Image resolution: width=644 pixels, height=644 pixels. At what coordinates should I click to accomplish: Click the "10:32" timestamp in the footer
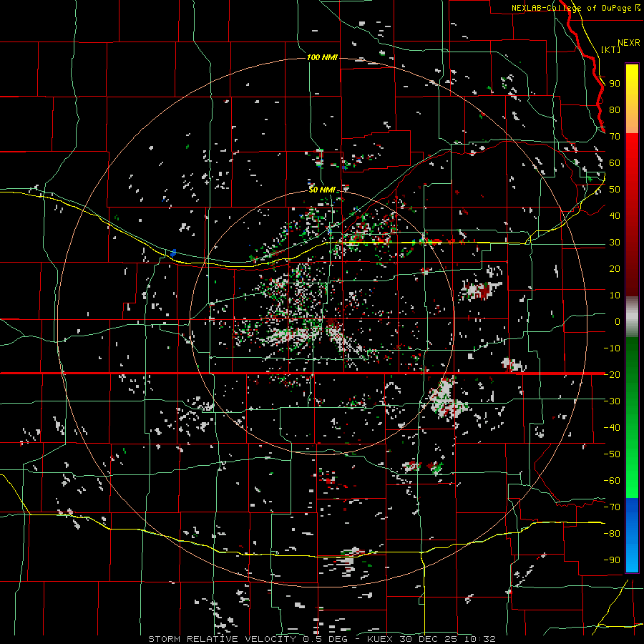(x=479, y=639)
